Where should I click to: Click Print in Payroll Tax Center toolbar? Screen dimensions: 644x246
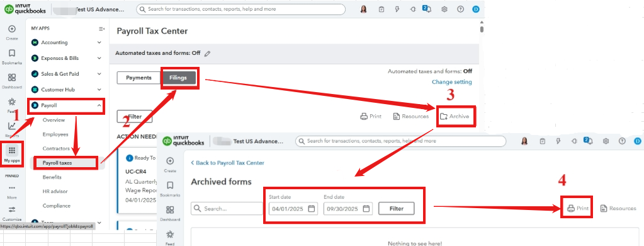(371, 117)
